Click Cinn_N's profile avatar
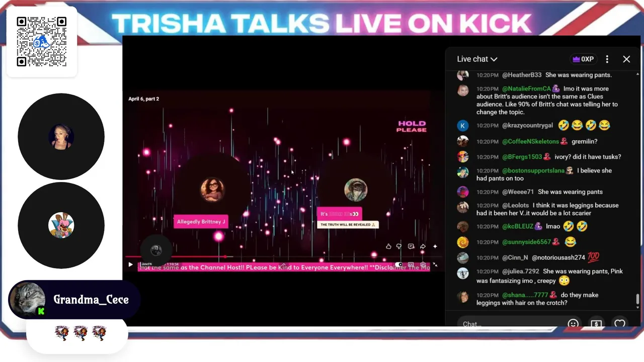This screenshot has height=362, width=644. point(463,257)
